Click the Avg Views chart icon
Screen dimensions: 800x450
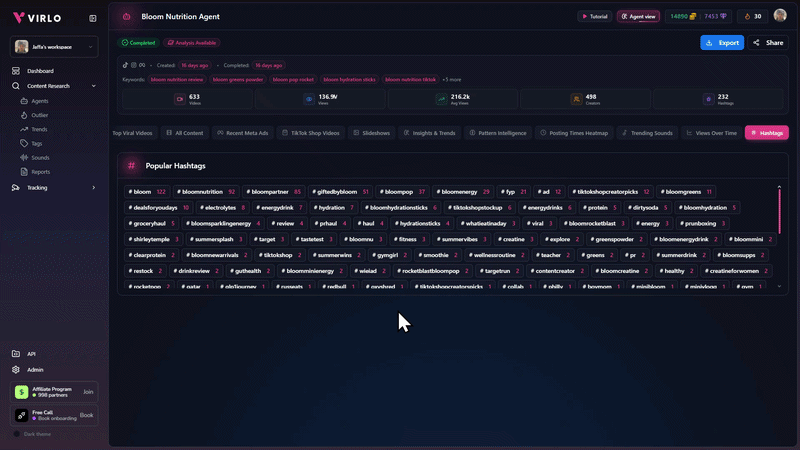[x=441, y=99]
